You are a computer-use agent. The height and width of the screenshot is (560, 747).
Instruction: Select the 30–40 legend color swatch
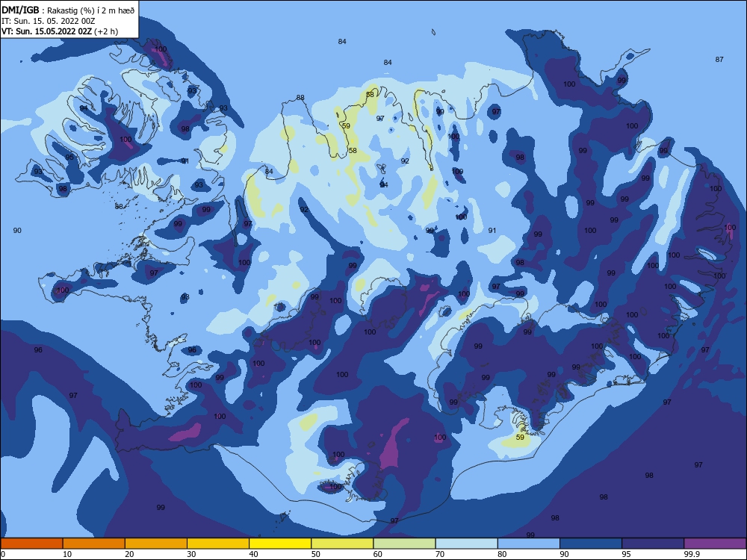[x=218, y=544]
